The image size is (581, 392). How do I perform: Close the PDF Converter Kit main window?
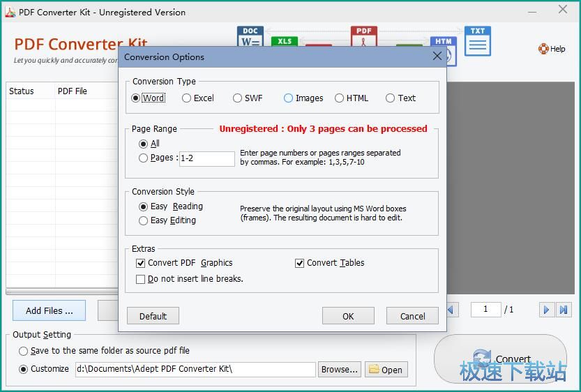coord(562,10)
